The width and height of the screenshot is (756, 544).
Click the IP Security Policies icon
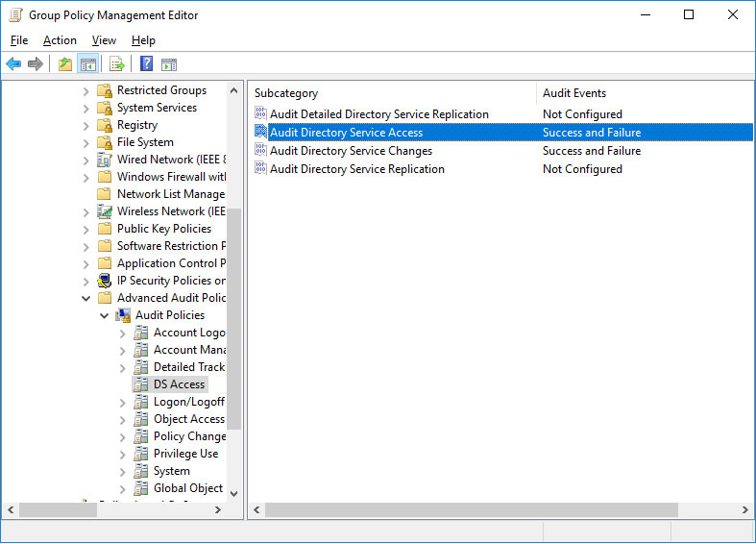(x=105, y=281)
